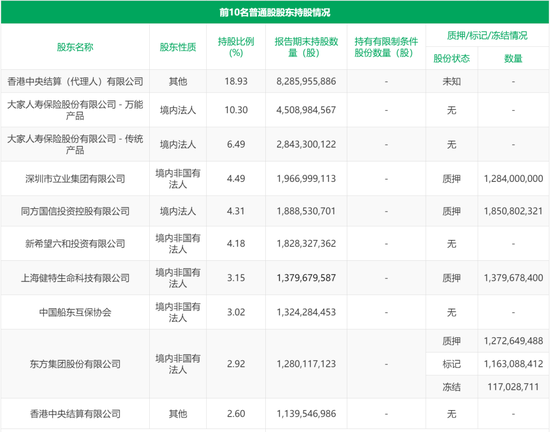Click the 持有有限制条件股份数量（股） header
This screenshot has width=550, height=432.
coord(386,47)
